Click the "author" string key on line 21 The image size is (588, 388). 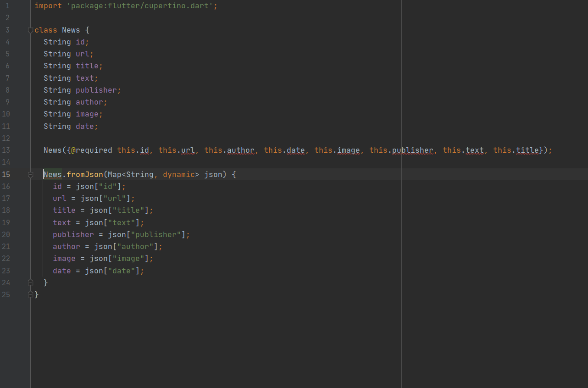(135, 246)
